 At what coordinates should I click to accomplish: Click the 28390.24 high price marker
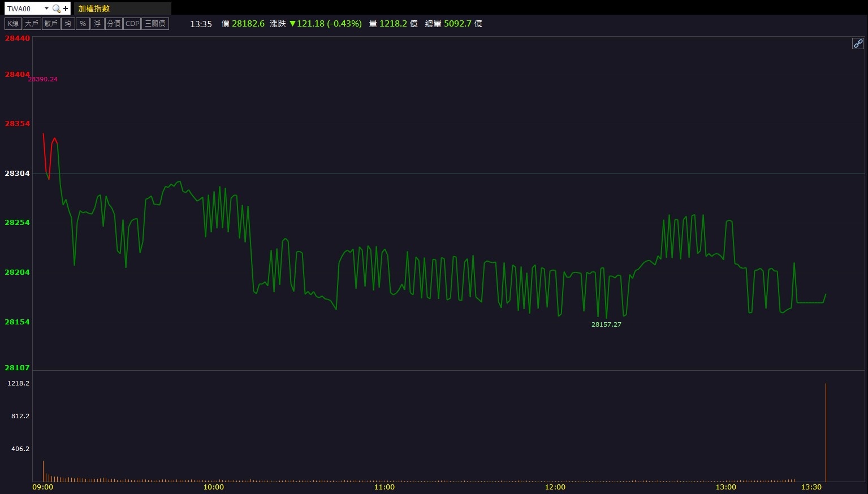[x=43, y=79]
